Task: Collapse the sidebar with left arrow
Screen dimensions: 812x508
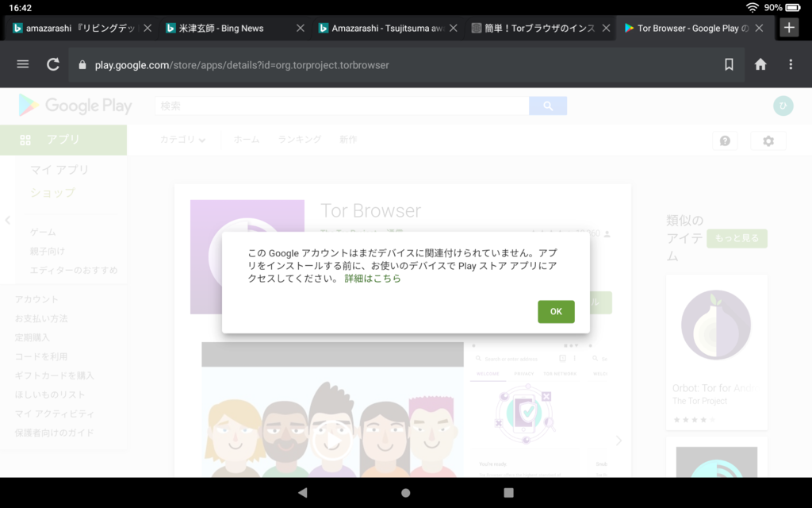Action: [x=7, y=221]
